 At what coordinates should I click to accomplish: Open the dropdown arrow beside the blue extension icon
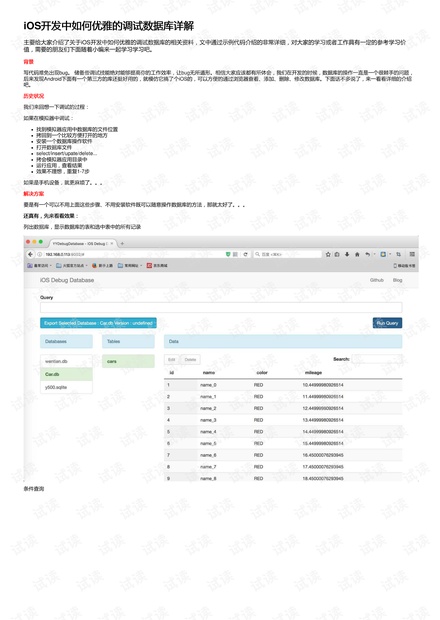tap(389, 254)
